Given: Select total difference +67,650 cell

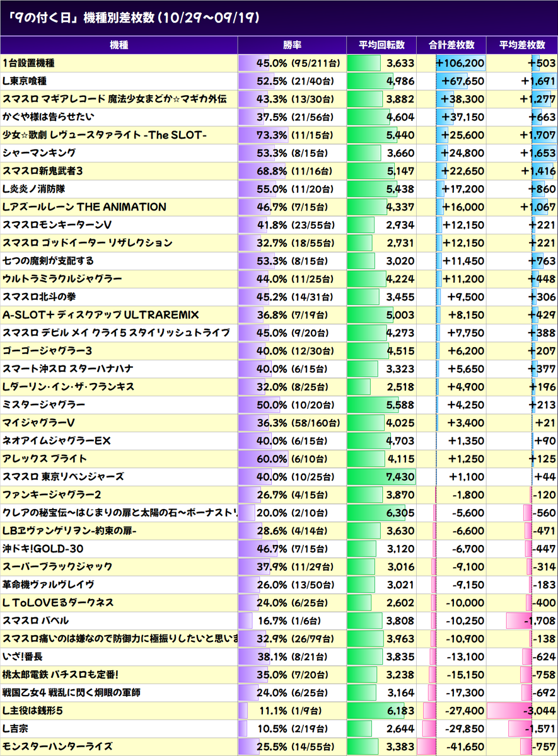Looking at the screenshot, I should 451,81.
